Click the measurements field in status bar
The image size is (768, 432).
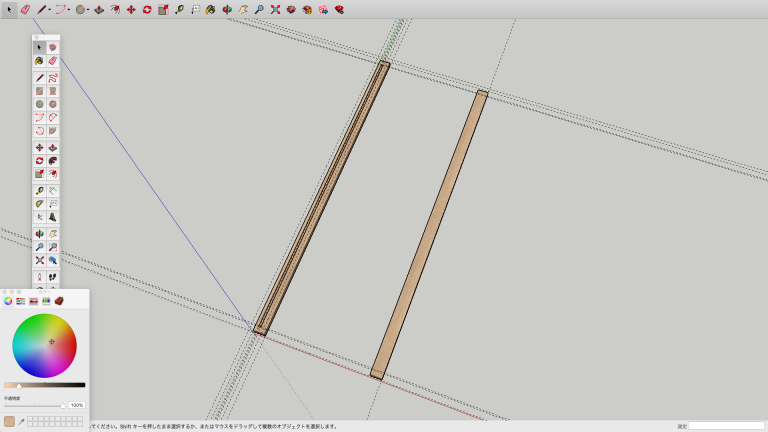[726, 426]
